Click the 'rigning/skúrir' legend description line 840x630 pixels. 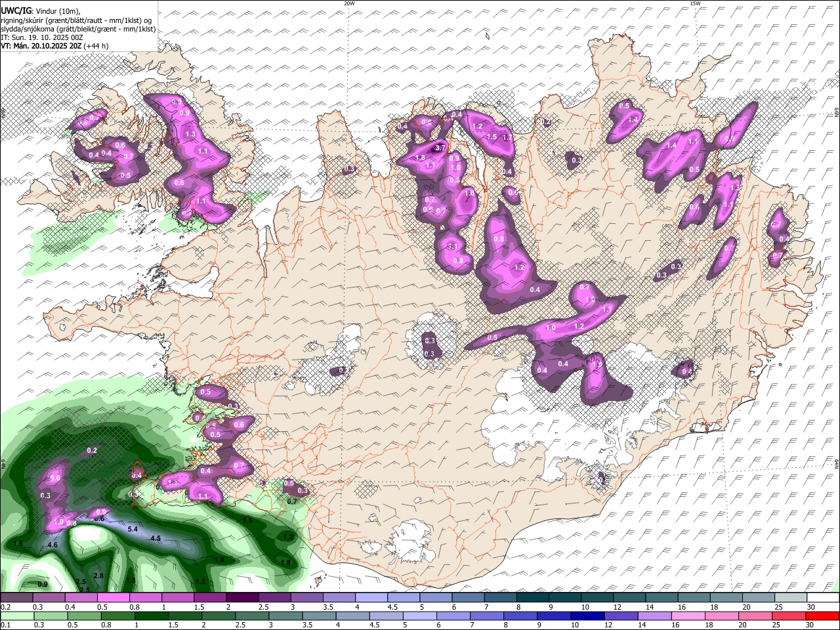coord(76,20)
